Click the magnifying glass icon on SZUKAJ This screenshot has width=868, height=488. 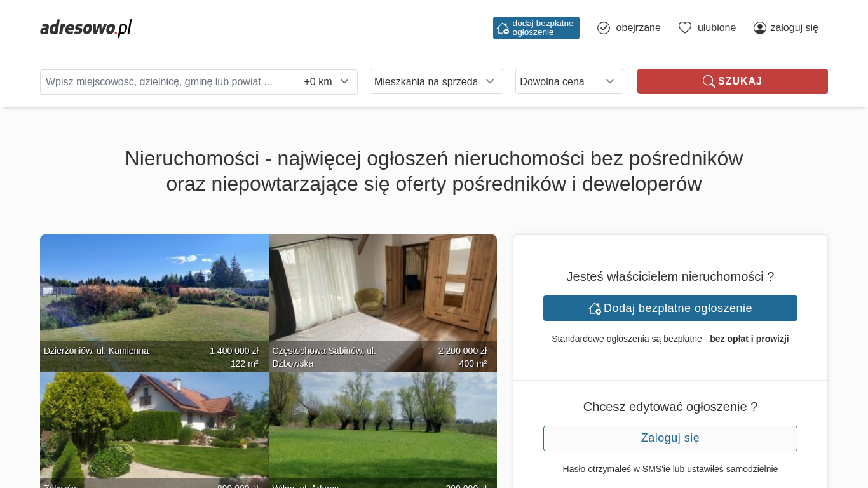coord(709,81)
